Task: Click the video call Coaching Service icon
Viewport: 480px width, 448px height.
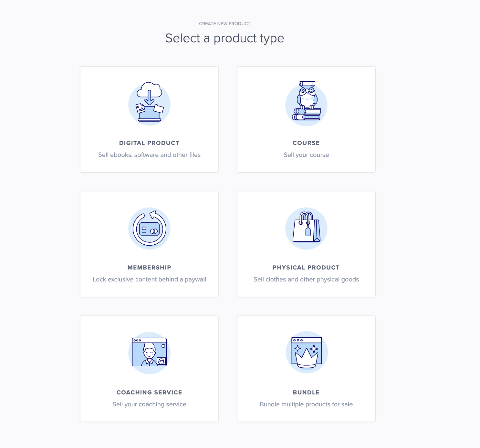Action: click(x=149, y=353)
